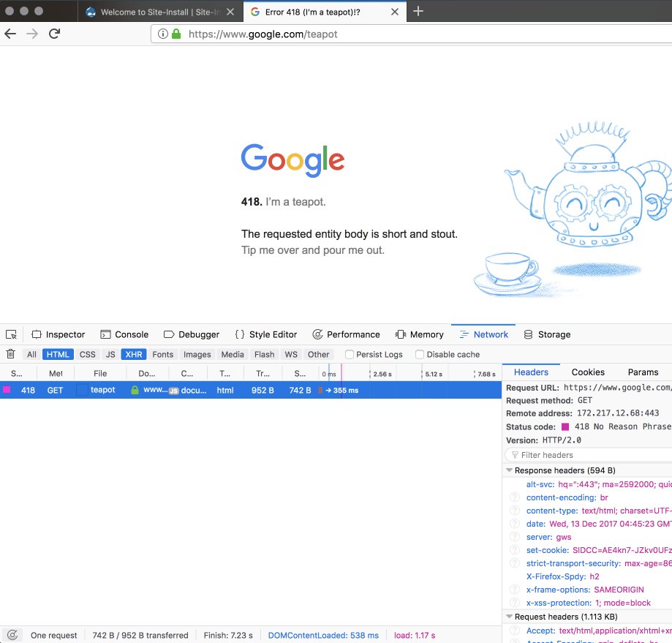The height and width of the screenshot is (643, 672).
Task: Click the Google logo on the page
Action: click(292, 160)
